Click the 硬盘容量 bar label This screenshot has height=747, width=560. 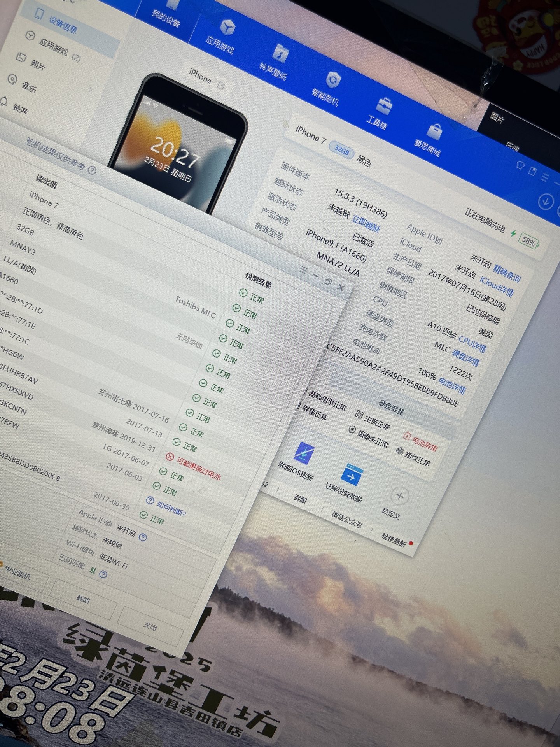(391, 407)
